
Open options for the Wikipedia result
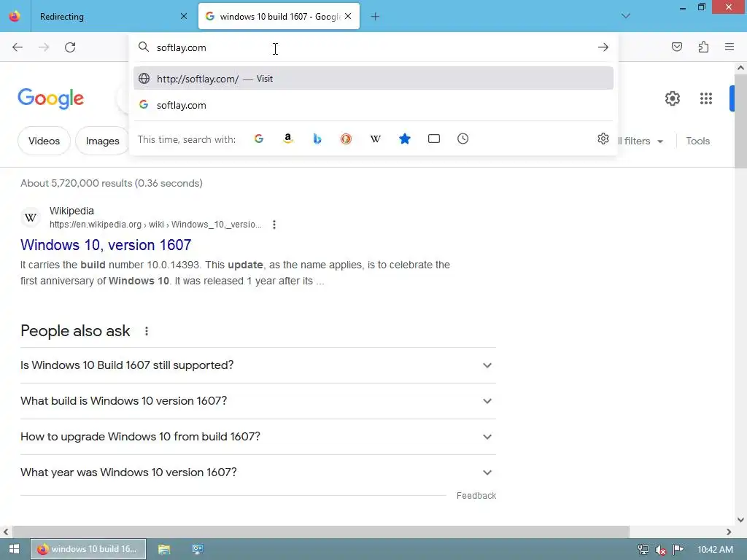coord(274,225)
